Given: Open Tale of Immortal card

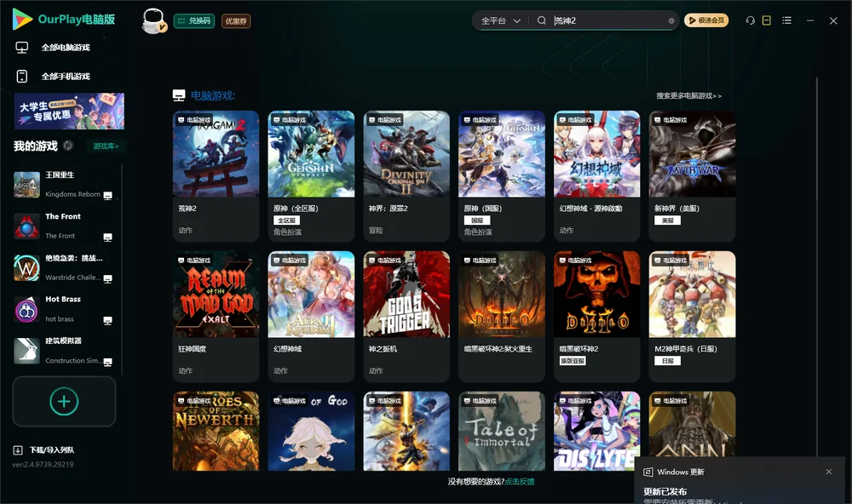Looking at the screenshot, I should [x=502, y=432].
